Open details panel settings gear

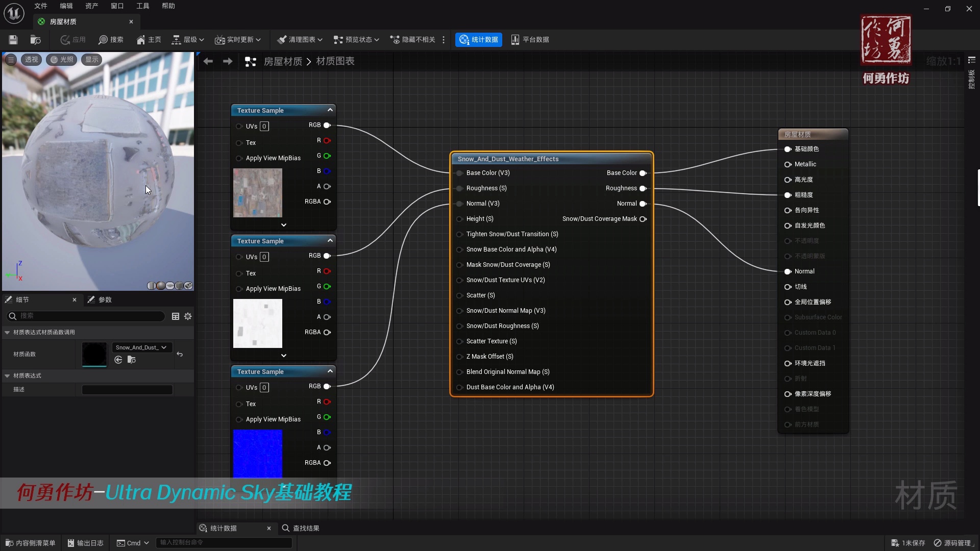click(188, 316)
